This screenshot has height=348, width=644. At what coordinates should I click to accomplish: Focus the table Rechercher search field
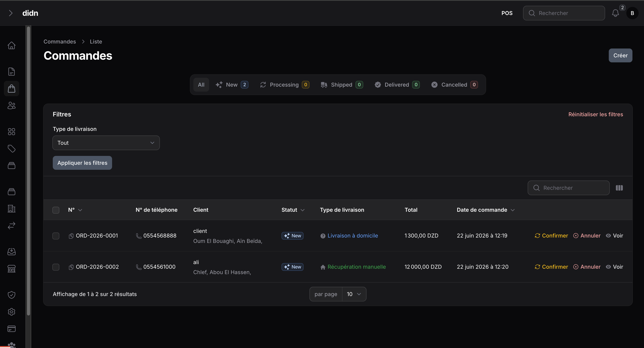569,188
